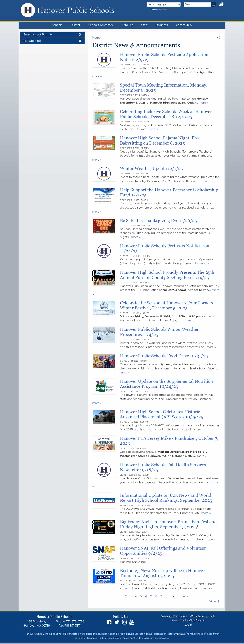Screen dimensions: 244x644
Task: Open Boston 25 News Zip Trip article
Action: [x=162, y=573]
